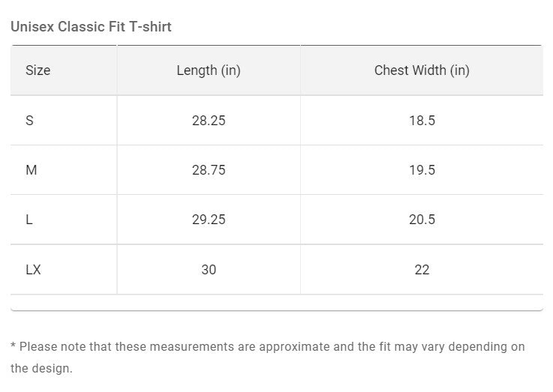Screen dimensions: 553x392
Task: Click the 28.25 length value
Action: click(209, 120)
